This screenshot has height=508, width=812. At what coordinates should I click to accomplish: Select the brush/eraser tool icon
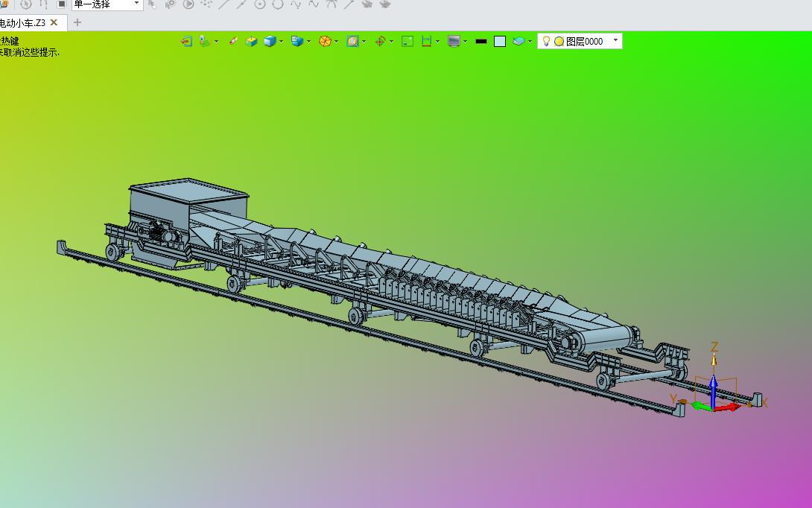233,42
